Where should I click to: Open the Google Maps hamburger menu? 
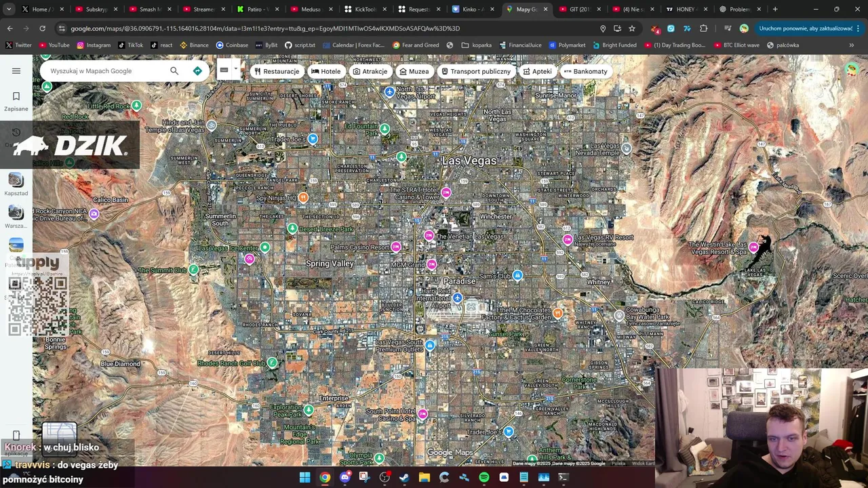16,70
